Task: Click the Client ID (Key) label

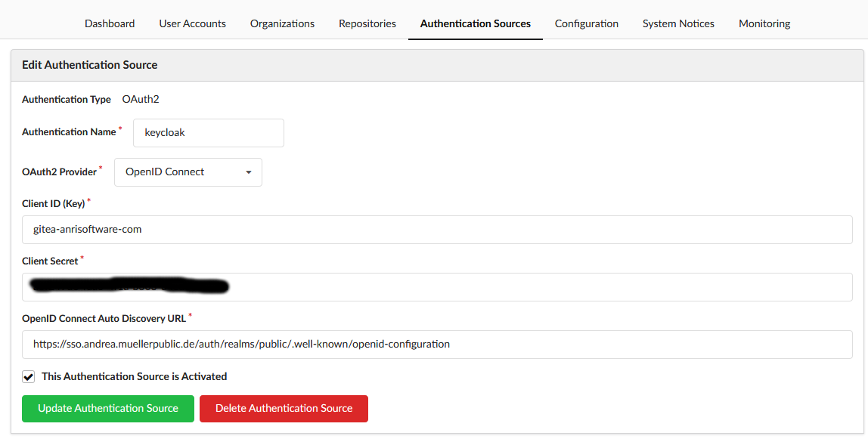Action: [x=54, y=203]
